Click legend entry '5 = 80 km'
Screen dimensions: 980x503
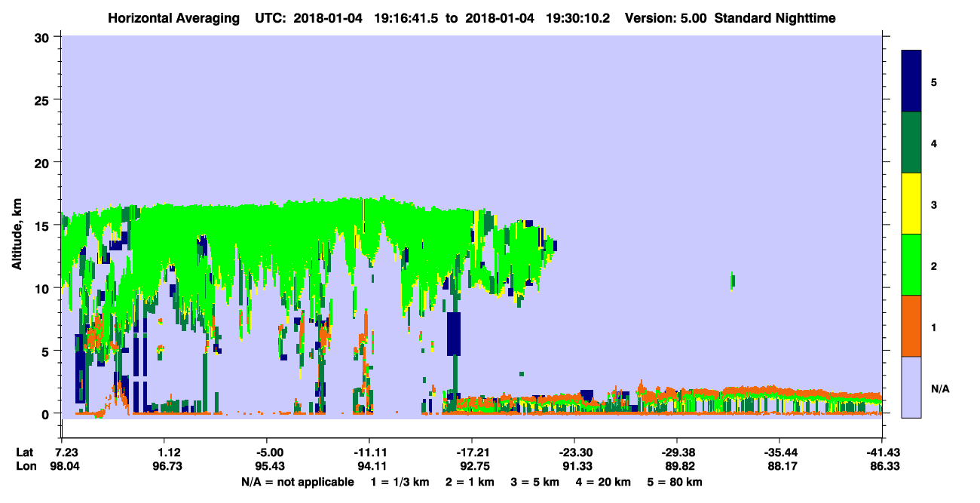[x=675, y=482]
